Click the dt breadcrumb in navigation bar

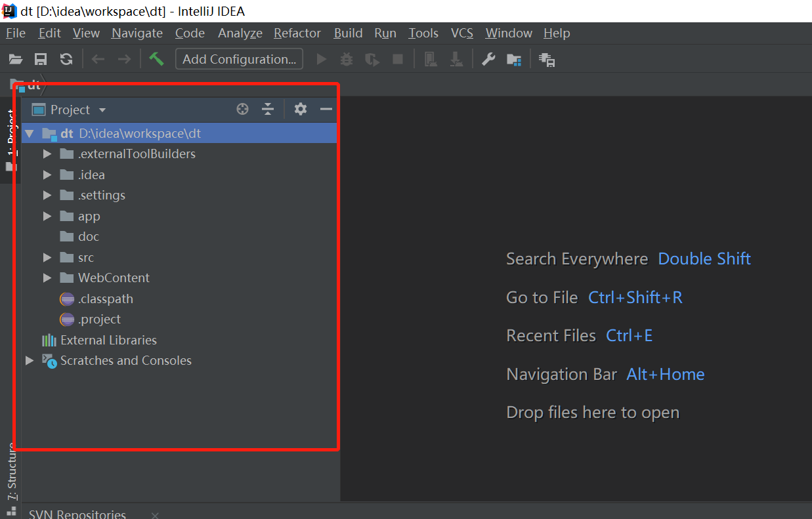pyautogui.click(x=26, y=85)
